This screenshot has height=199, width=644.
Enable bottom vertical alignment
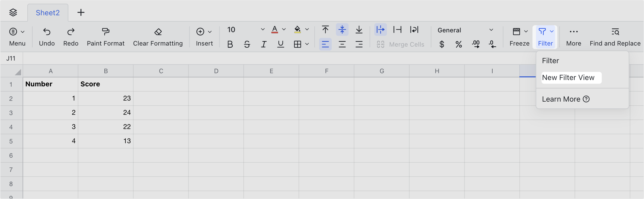[x=359, y=30]
